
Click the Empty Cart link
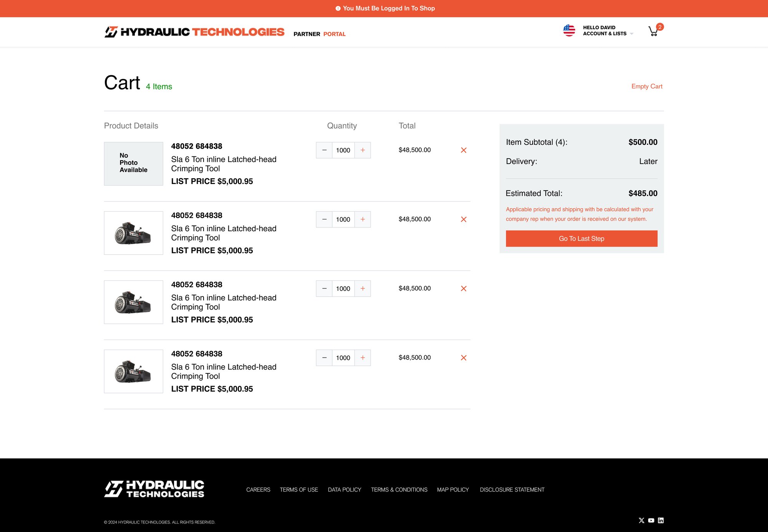pos(647,86)
